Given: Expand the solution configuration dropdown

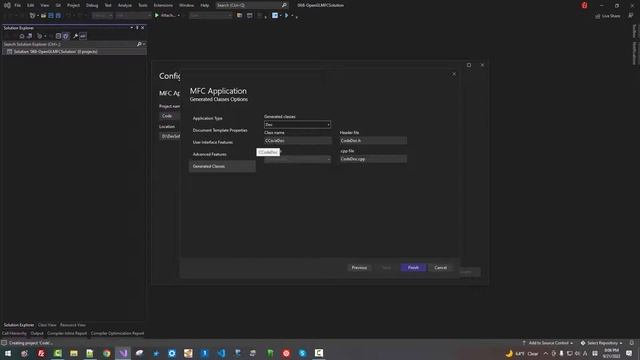Looking at the screenshot, I should point(102,16).
